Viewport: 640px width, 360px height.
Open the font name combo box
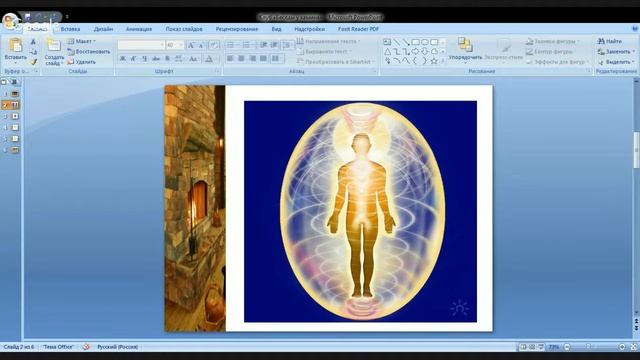click(x=141, y=45)
